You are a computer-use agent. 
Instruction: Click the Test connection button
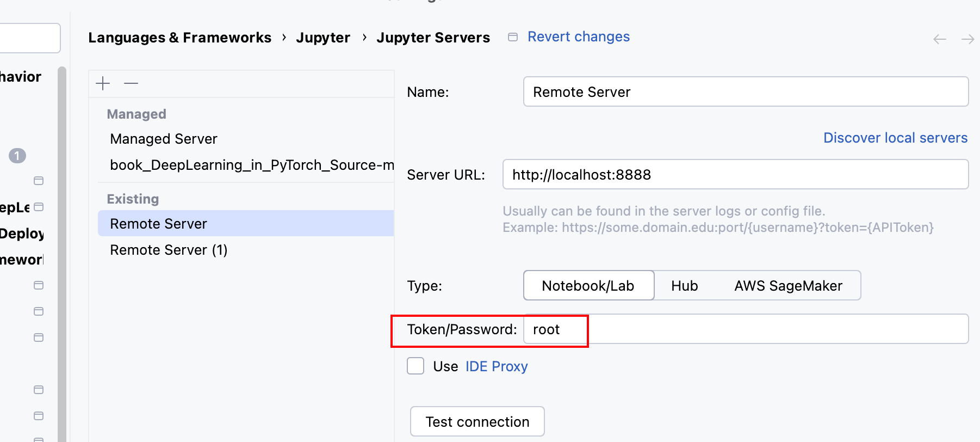477,421
